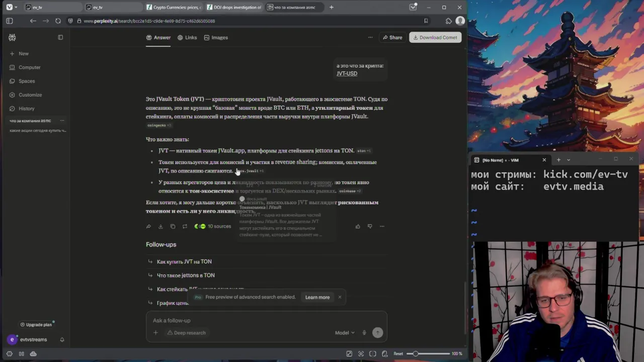Image resolution: width=644 pixels, height=362 pixels.
Task: Open Computer in the sidebar
Action: 25,67
